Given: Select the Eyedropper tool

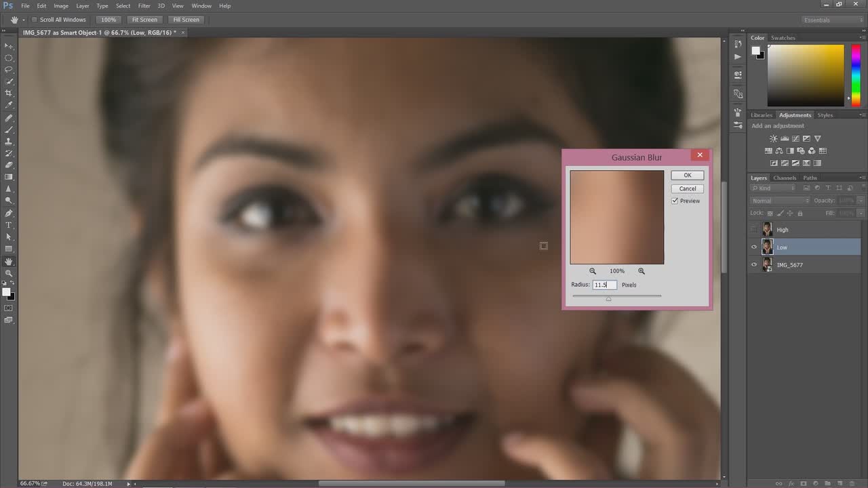Looking at the screenshot, I should (x=9, y=105).
